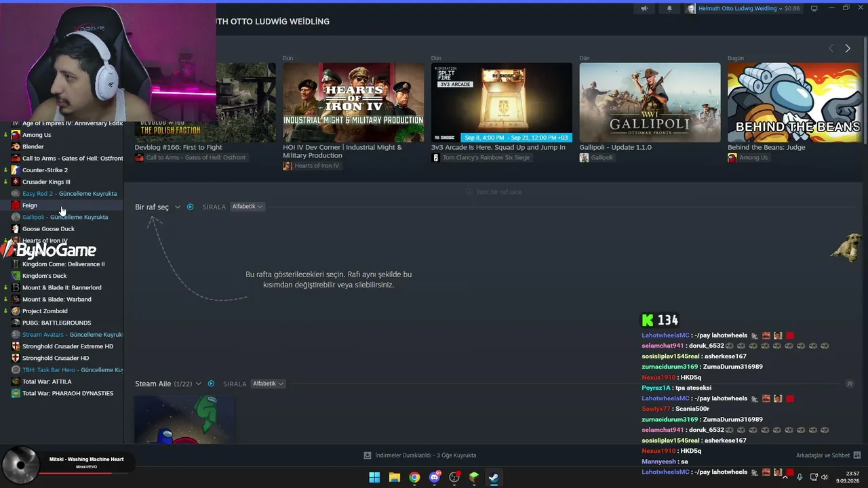Open Google Chrome from the taskbar
868x488 pixels.
pos(414,477)
